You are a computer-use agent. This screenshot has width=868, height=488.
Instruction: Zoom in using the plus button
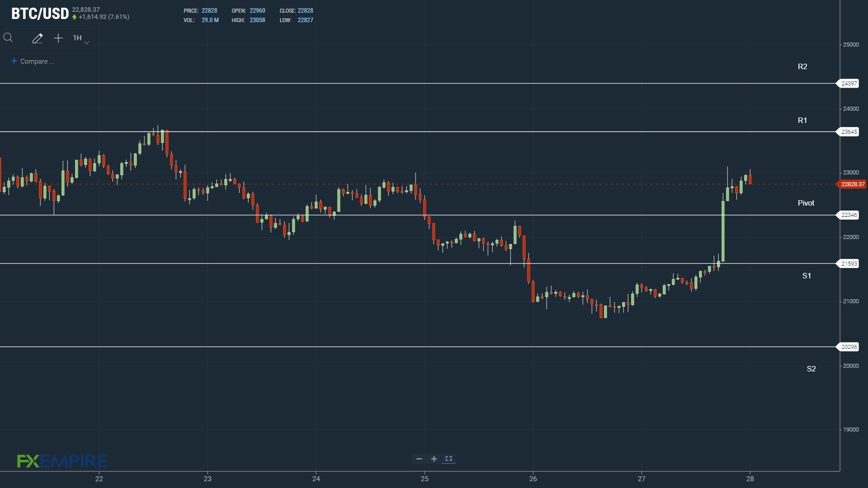coord(434,459)
